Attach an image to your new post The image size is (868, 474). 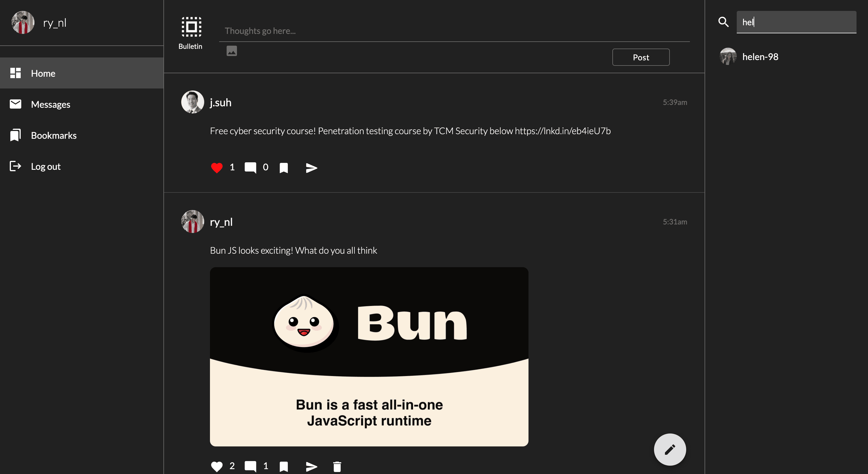coord(232,51)
